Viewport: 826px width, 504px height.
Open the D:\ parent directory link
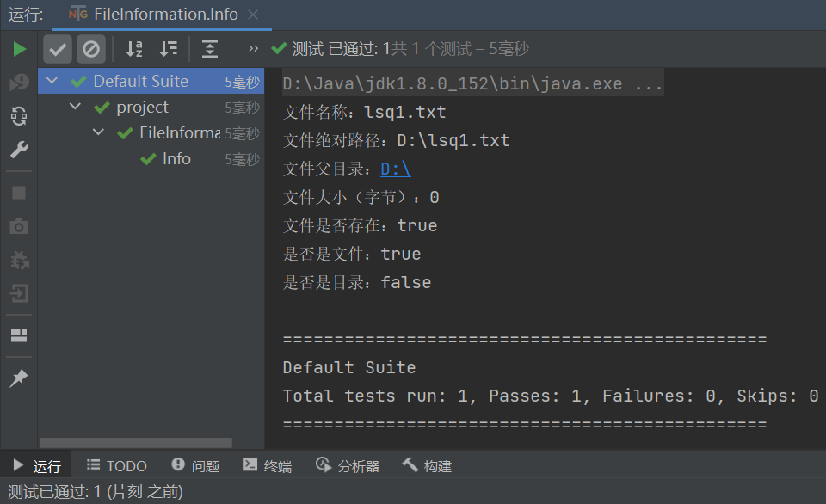click(396, 169)
